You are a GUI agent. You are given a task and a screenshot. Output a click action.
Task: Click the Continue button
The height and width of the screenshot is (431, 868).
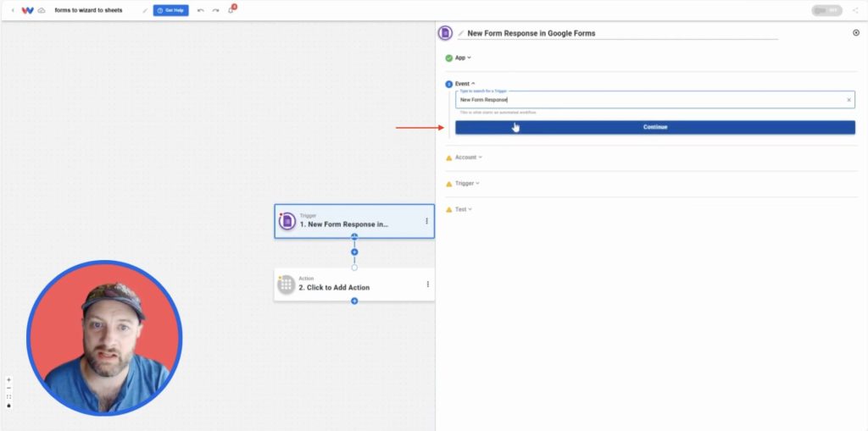pos(655,127)
